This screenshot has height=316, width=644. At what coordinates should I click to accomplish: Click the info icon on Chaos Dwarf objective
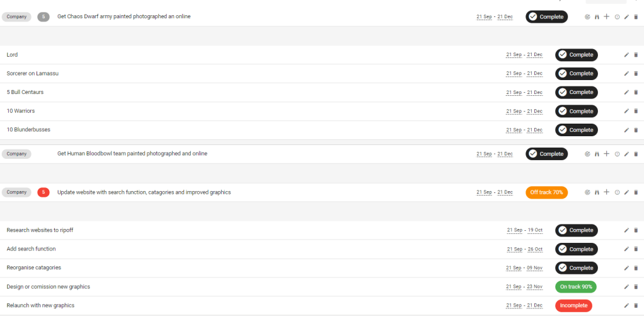pos(617,17)
